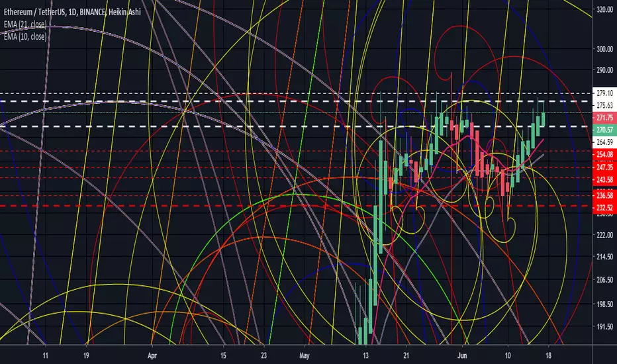Click date 19 on the time axis
This screenshot has height=364, width=617.
[86, 356]
